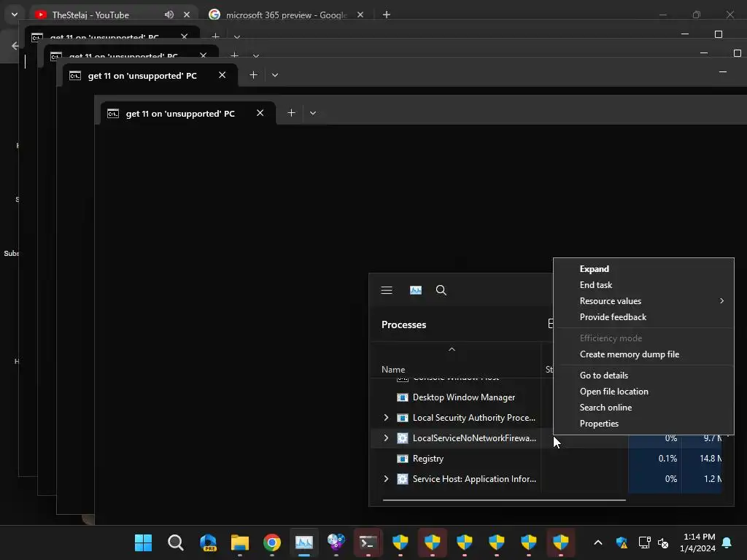This screenshot has width=747, height=560.
Task: Open File Explorer from taskbar
Action: point(239,542)
